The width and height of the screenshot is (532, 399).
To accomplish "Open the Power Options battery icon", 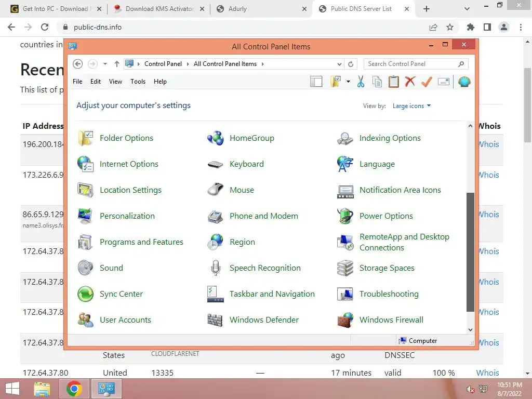I will coord(345,216).
